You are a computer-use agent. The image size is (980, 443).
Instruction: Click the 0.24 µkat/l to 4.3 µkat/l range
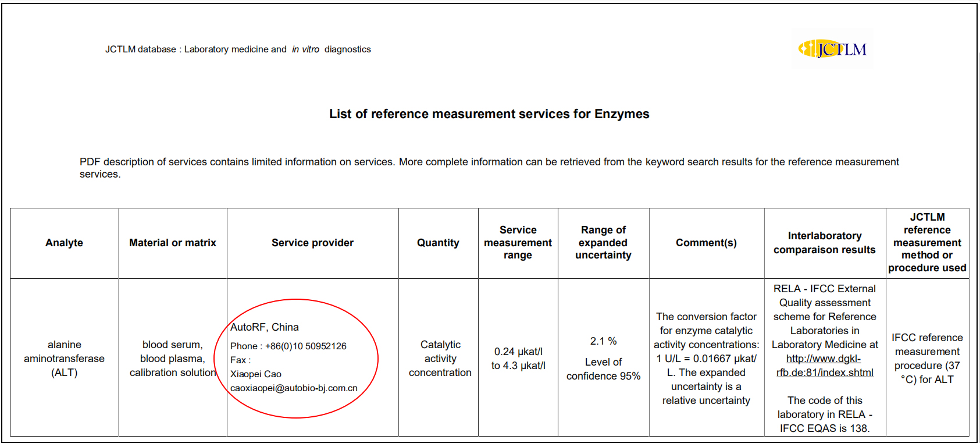(518, 359)
